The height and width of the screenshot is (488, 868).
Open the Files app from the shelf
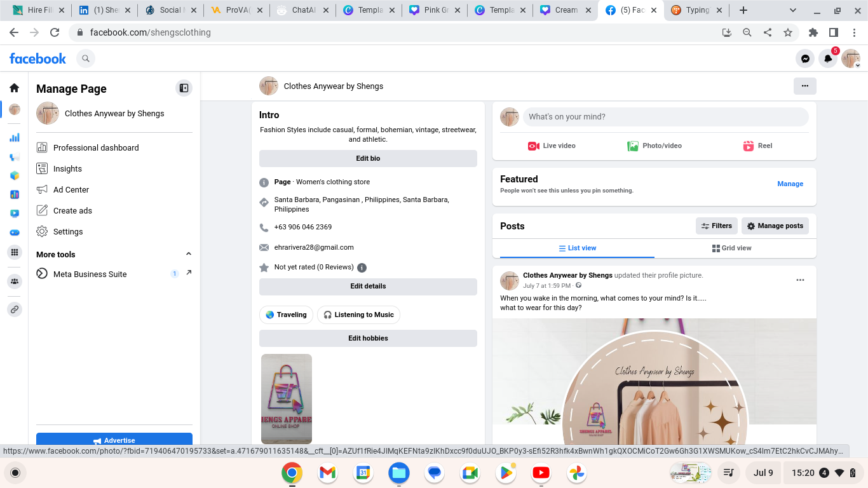coord(399,473)
